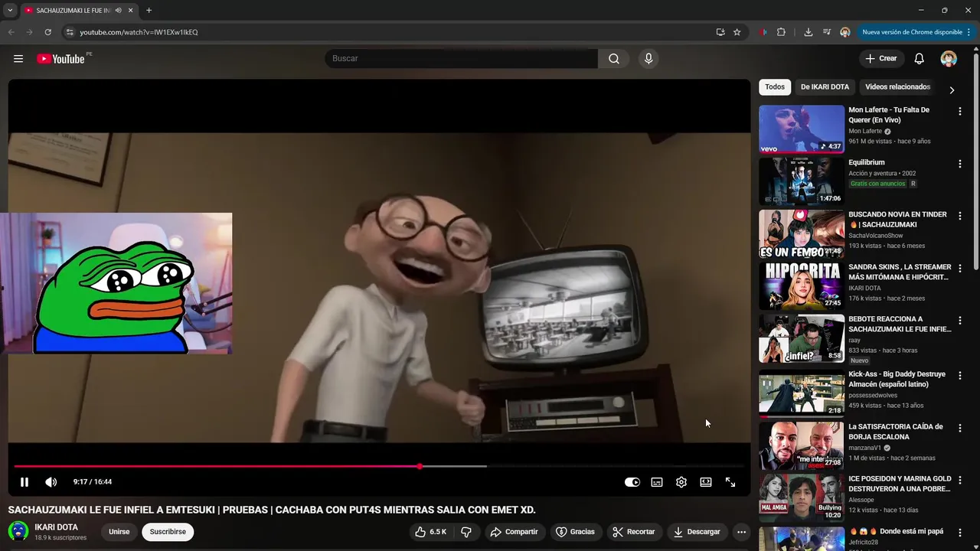This screenshot has height=551, width=980.
Task: Dislike the video
Action: [466, 532]
